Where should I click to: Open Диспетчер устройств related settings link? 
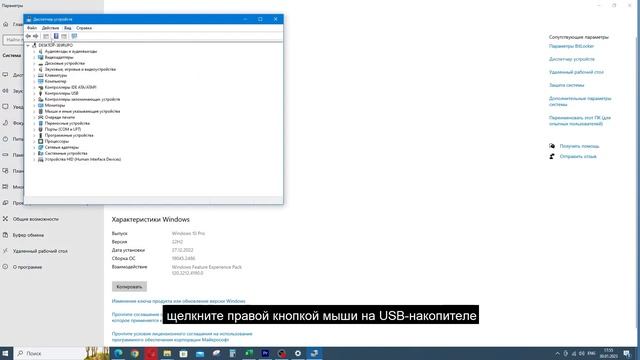point(572,59)
